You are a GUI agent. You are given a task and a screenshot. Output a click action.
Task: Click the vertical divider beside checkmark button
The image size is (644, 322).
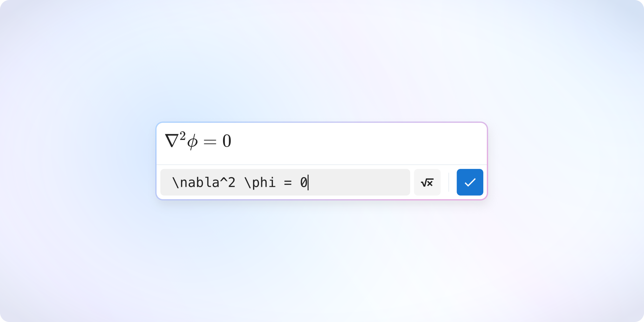click(449, 182)
